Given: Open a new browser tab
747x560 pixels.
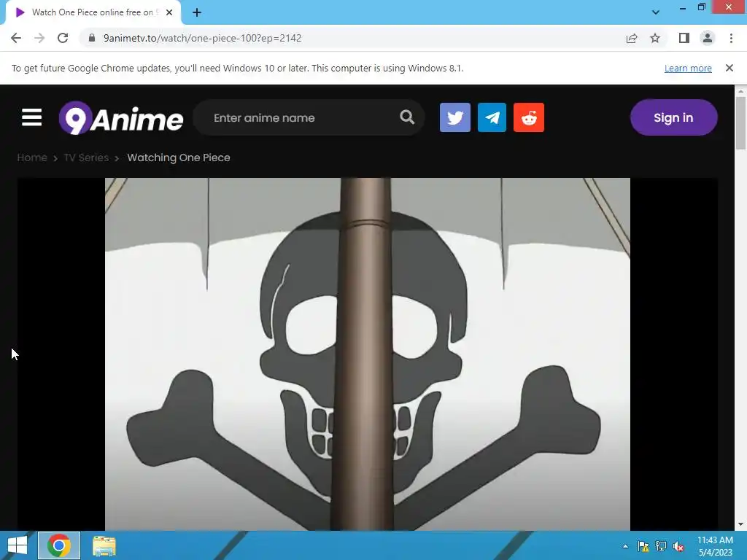Looking at the screenshot, I should (x=197, y=12).
